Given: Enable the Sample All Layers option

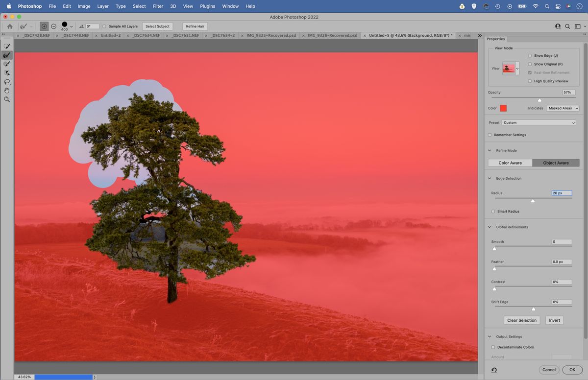Looking at the screenshot, I should click(105, 26).
